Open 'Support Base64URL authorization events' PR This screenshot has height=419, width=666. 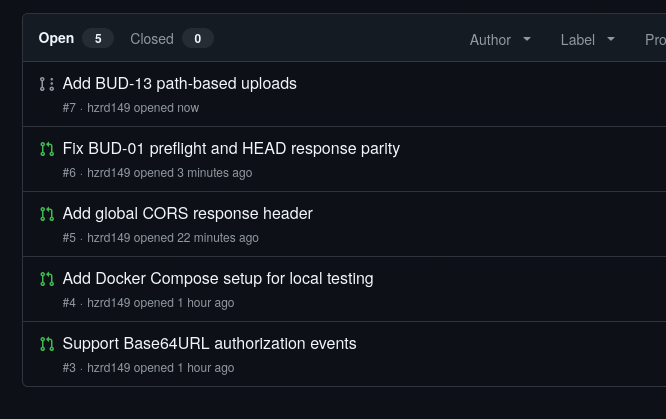(209, 344)
